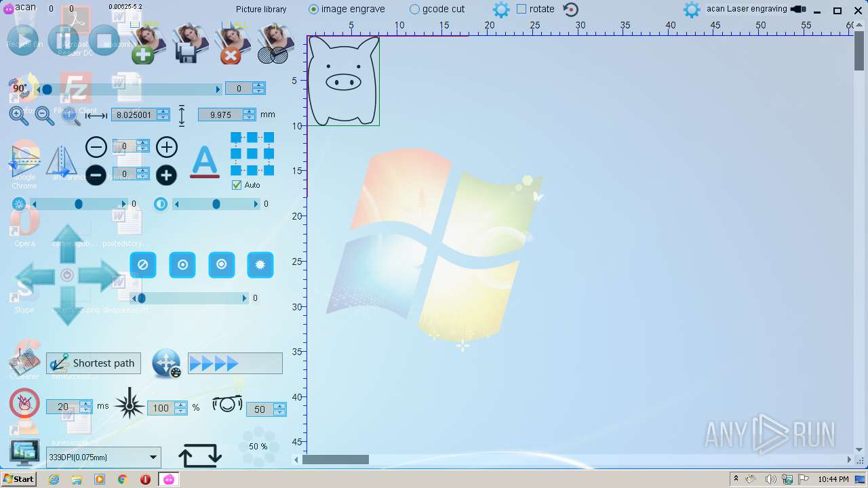The height and width of the screenshot is (488, 868).
Task: Click the center home button between arrows
Action: [67, 275]
